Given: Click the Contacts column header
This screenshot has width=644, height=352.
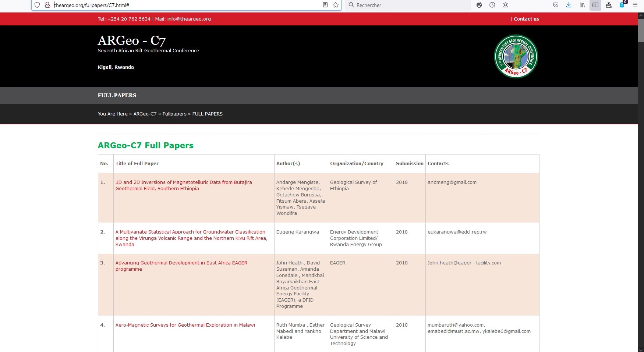Looking at the screenshot, I should tap(438, 164).
